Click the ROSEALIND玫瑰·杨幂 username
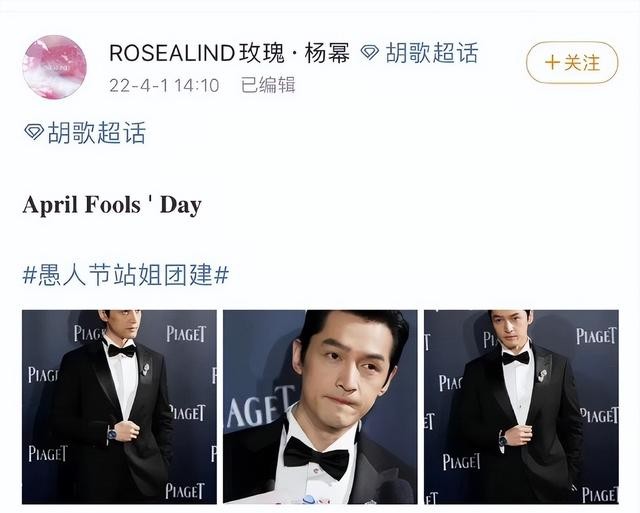This screenshot has height=513, width=640. [x=229, y=53]
